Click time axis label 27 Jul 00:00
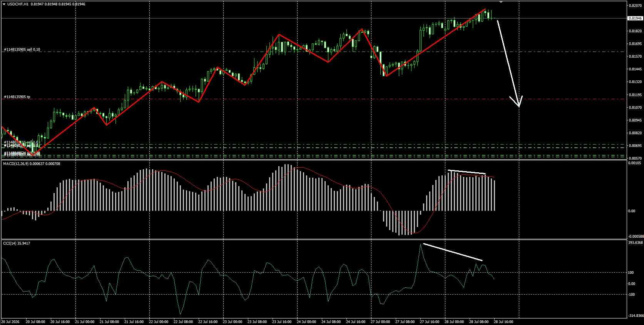Screen dimensions: 644x325 click(380, 322)
